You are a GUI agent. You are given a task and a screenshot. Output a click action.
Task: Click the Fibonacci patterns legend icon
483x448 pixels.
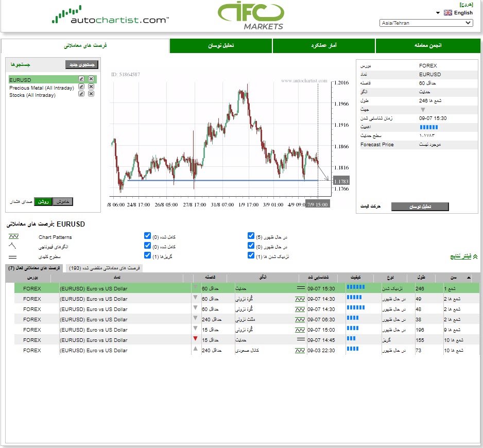pos(12,246)
